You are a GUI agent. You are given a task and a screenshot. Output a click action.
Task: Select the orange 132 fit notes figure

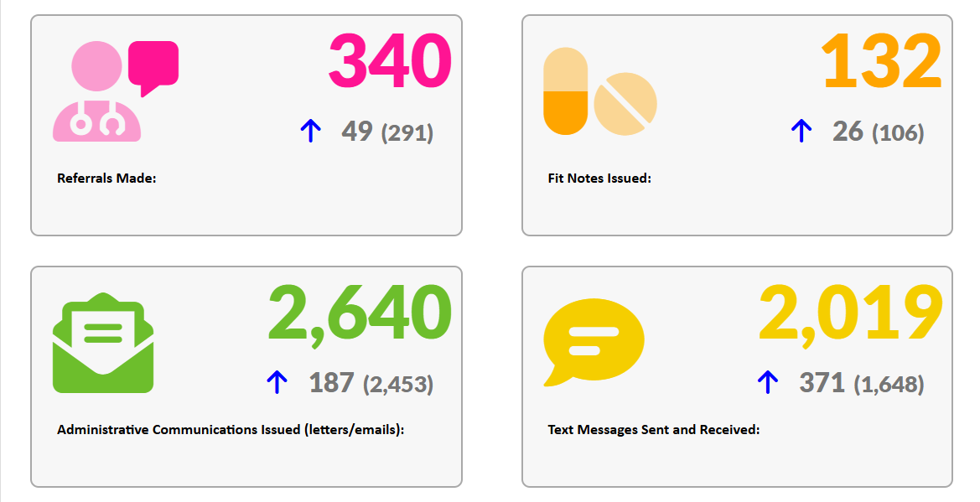click(x=881, y=60)
